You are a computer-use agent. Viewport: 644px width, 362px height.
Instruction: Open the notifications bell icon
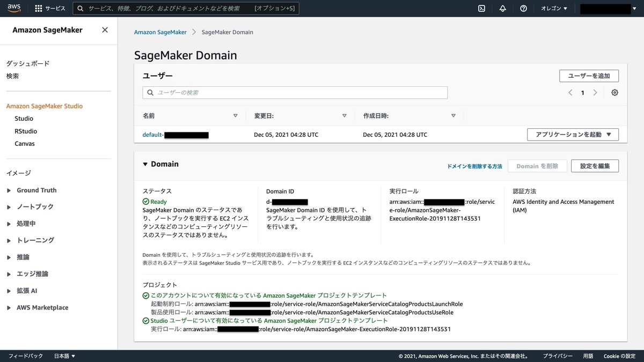pyautogui.click(x=503, y=9)
